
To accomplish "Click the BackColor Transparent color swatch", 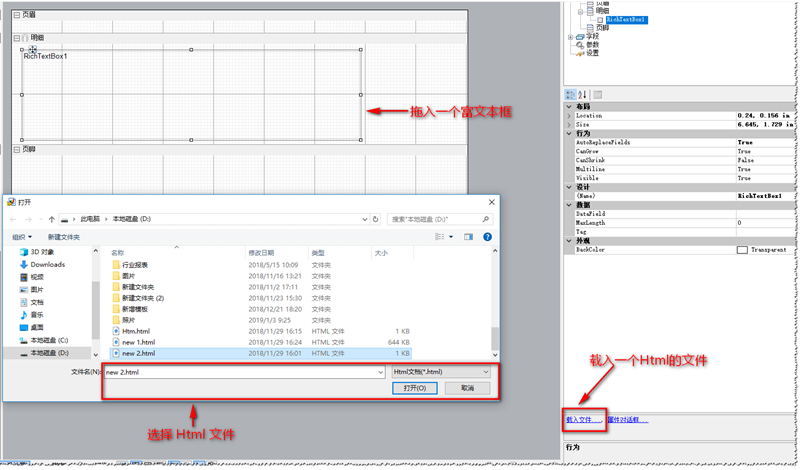I will (742, 249).
